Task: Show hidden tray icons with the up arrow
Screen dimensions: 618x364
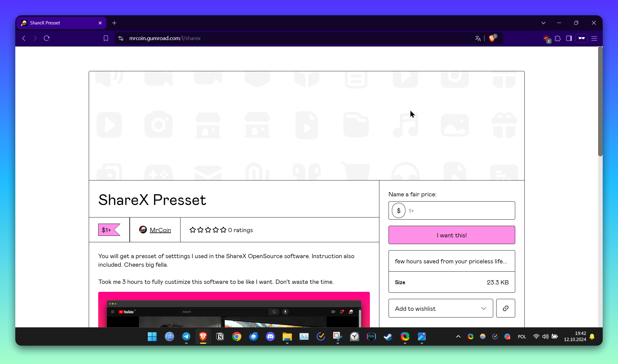Action: point(458,336)
